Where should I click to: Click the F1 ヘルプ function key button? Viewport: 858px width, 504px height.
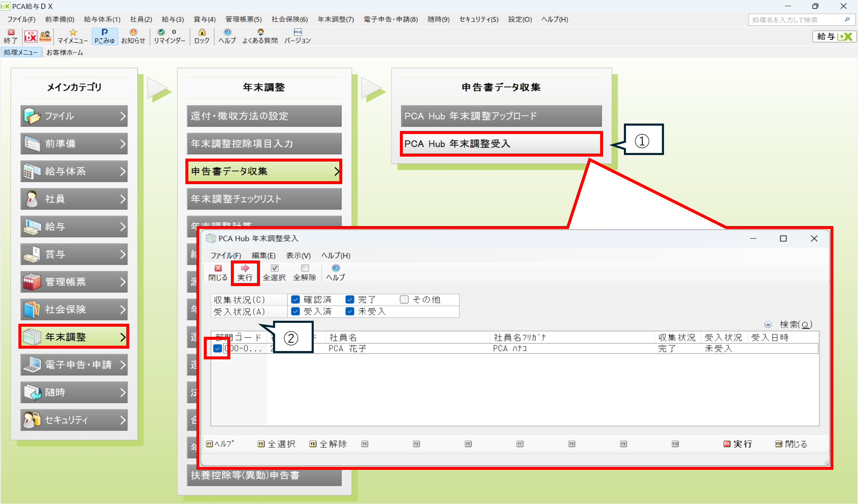[220, 444]
